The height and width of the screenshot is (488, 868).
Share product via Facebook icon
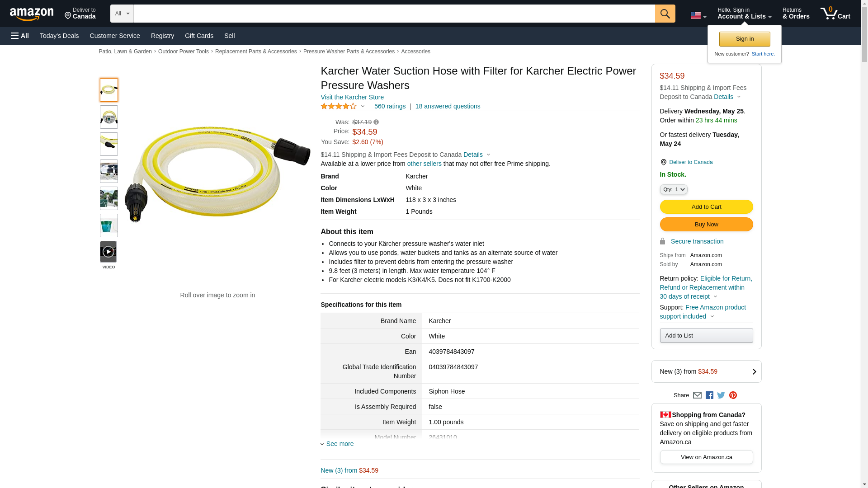pyautogui.click(x=709, y=395)
